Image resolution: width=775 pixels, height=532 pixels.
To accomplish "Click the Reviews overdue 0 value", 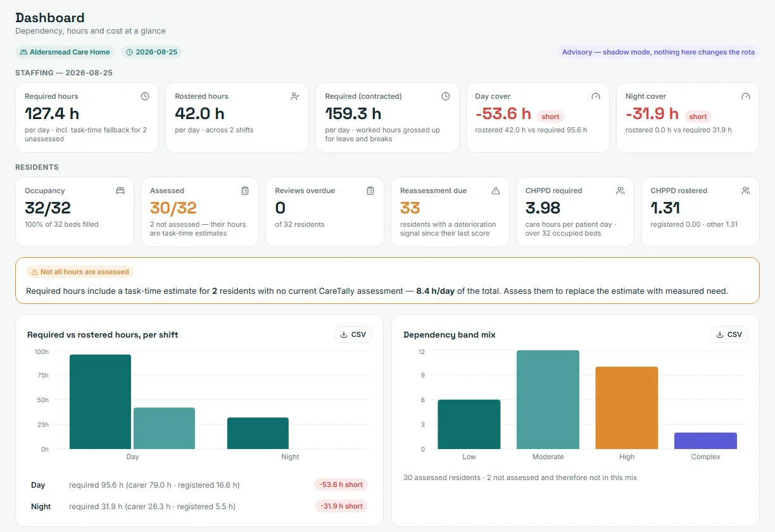I will point(280,208).
